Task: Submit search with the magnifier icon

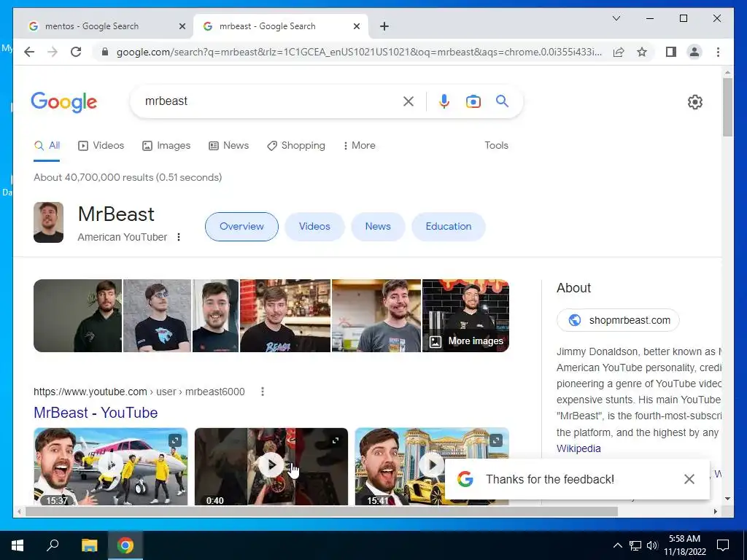Action: (x=502, y=101)
